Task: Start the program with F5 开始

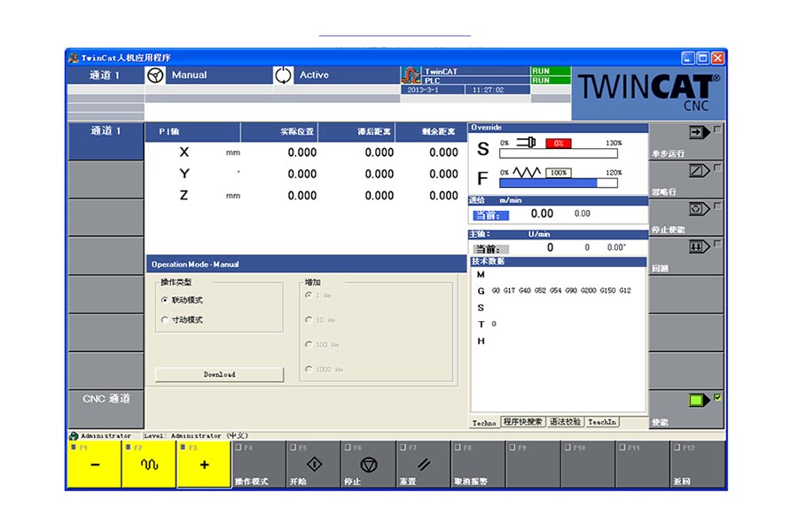Action: coord(313,465)
